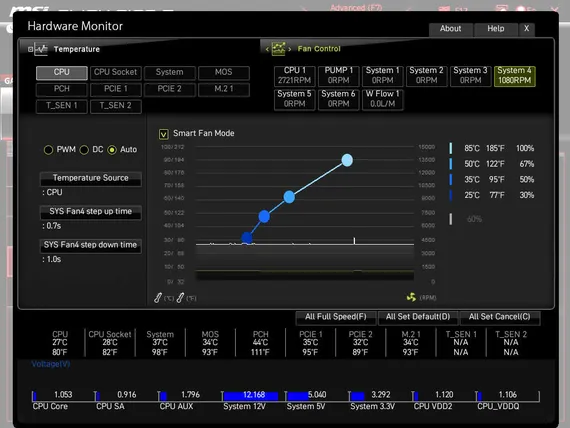This screenshot has width=570, height=428.
Task: Click the Fahrenheit thermometer icon
Action: (180, 298)
